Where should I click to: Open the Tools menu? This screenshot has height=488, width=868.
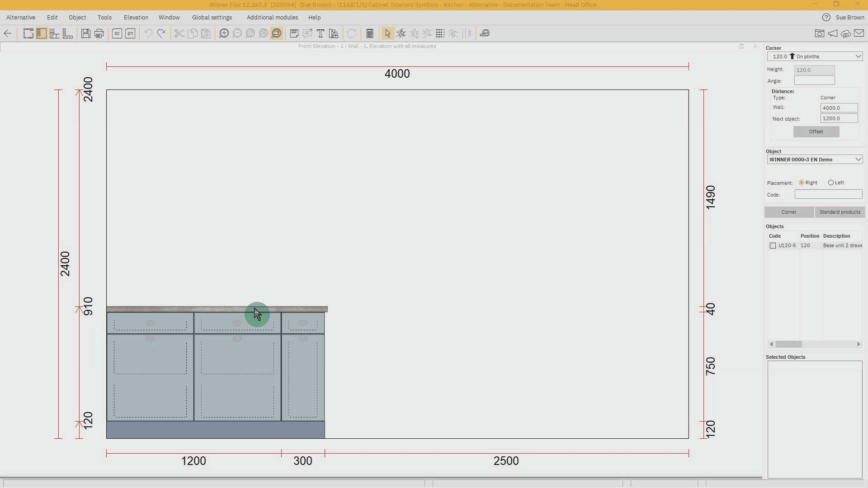click(x=105, y=17)
